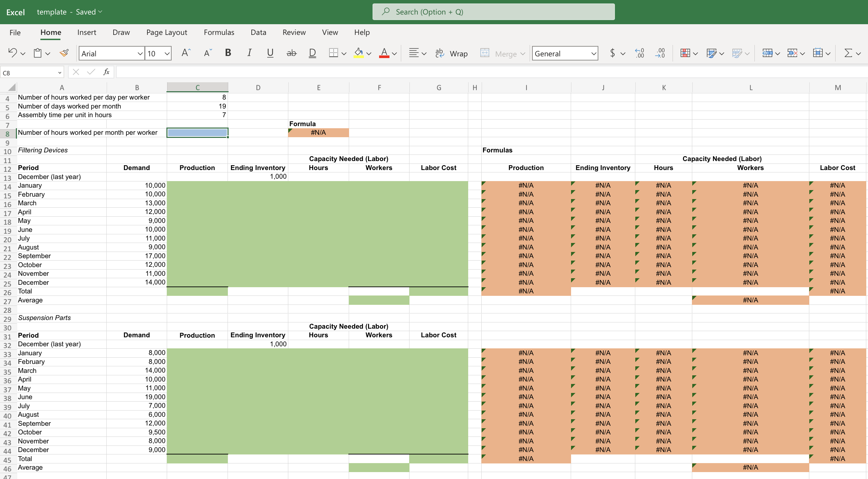Apply the red font color
The height and width of the screenshot is (479, 868).
[x=384, y=53]
